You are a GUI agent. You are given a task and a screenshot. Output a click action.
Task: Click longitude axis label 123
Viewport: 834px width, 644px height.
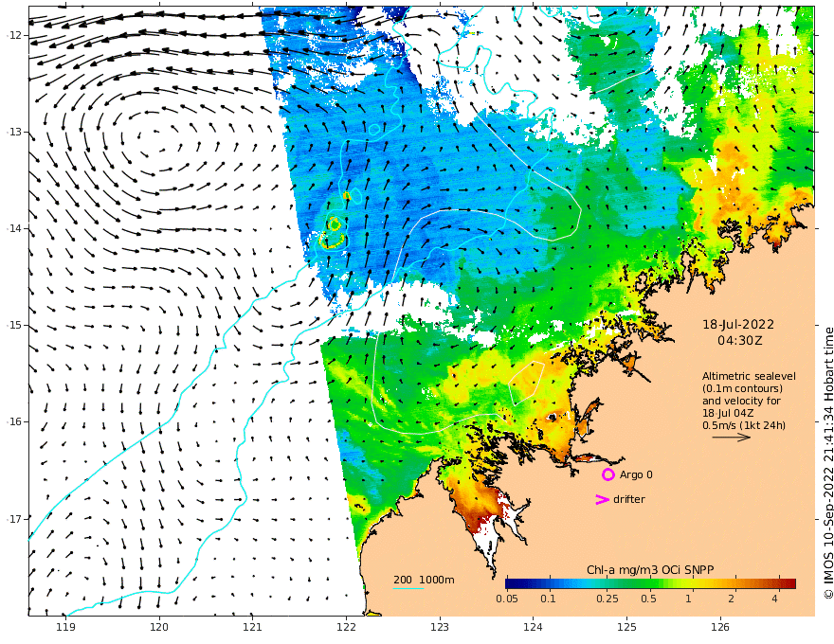pos(440,628)
